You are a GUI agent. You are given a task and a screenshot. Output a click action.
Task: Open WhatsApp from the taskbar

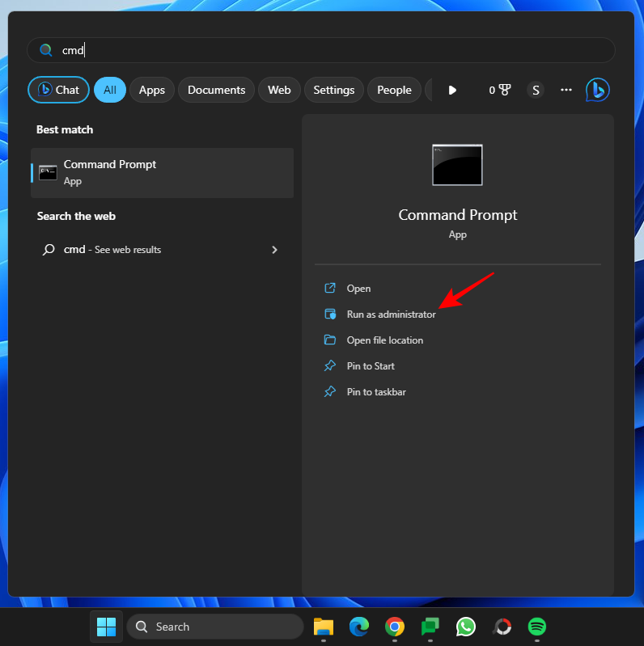pos(465,627)
